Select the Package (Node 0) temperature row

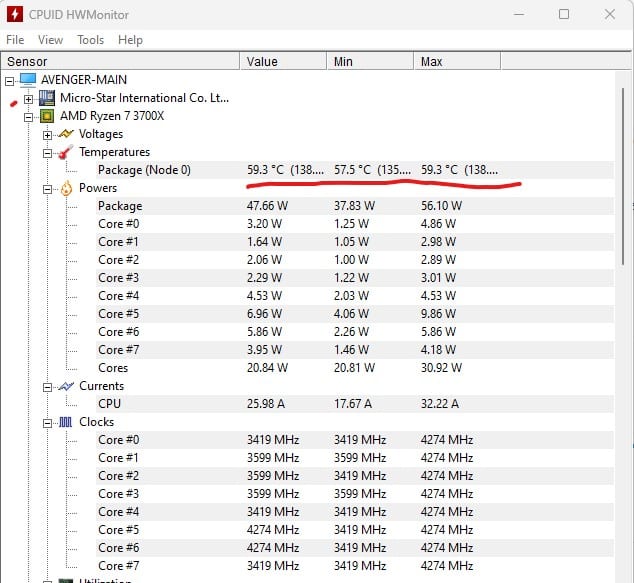click(144, 170)
